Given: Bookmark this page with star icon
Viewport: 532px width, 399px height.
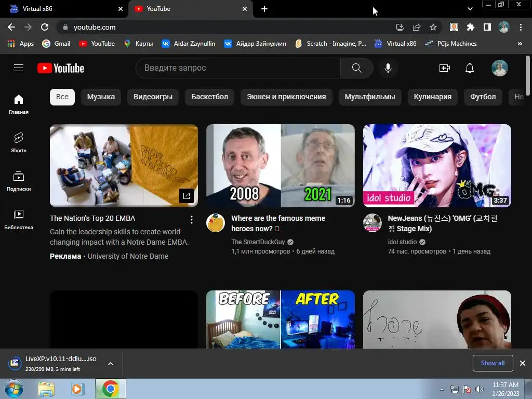Looking at the screenshot, I should click(x=433, y=27).
